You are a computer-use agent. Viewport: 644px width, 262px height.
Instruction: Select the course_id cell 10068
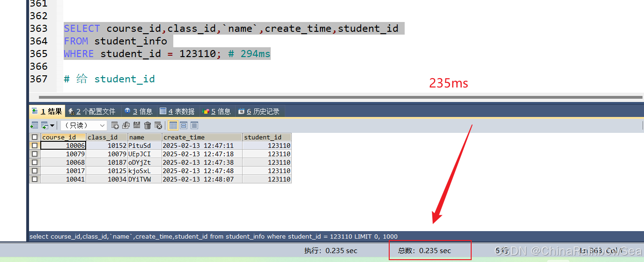click(63, 162)
